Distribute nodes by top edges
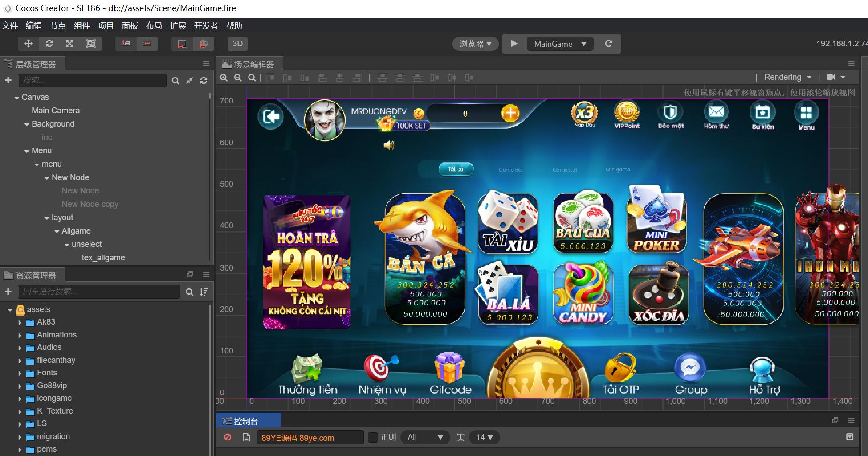 click(x=382, y=78)
